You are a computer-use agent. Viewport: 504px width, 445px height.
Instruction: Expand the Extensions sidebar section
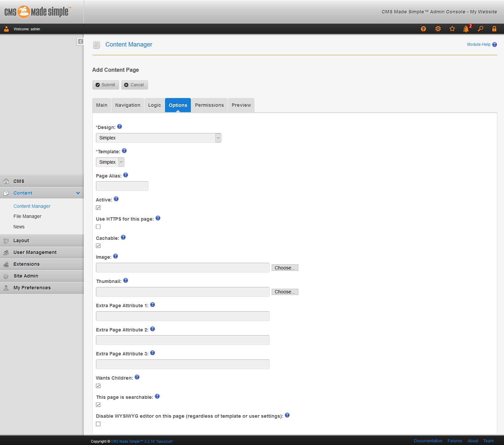(x=42, y=264)
